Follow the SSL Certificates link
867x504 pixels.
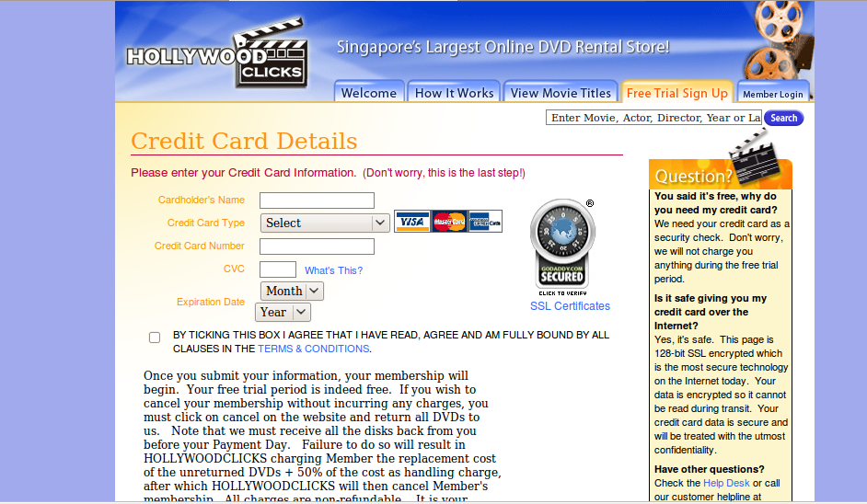click(570, 306)
